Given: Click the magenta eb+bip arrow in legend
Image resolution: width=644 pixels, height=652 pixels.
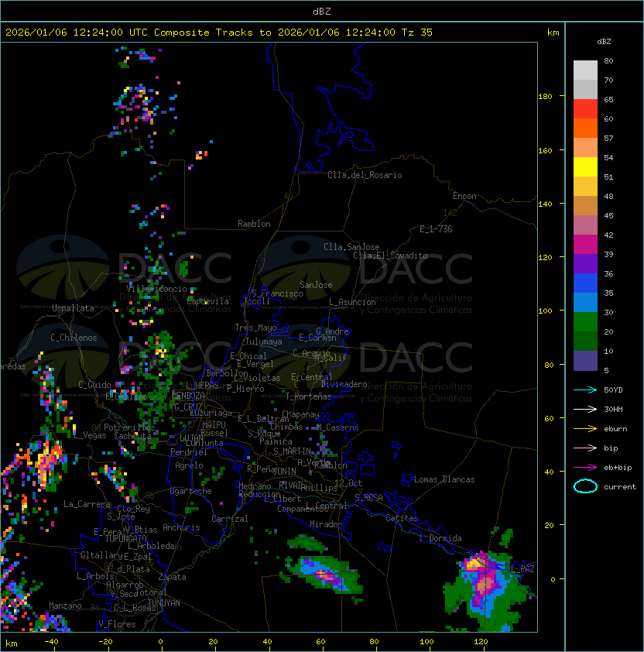Looking at the screenshot, I should click(585, 468).
